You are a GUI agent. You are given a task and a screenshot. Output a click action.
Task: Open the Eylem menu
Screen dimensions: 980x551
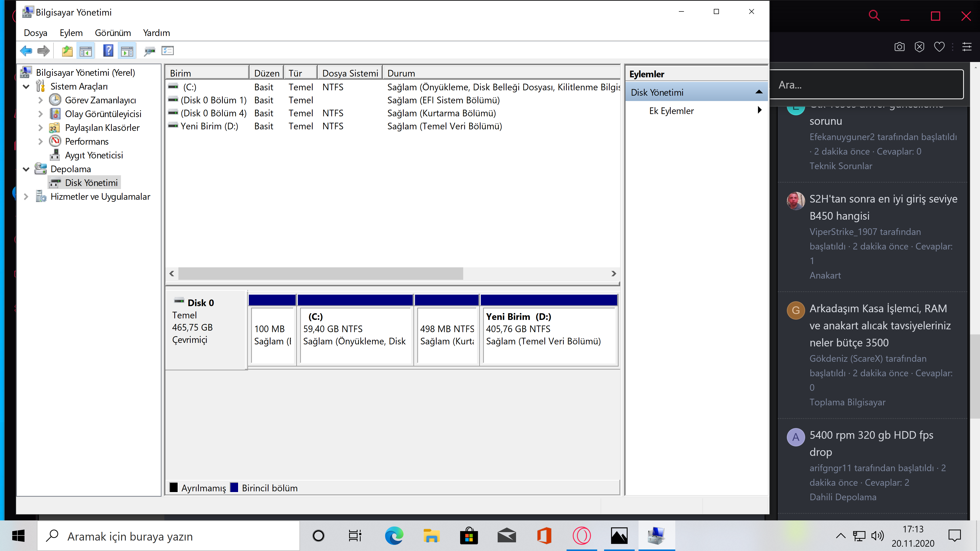71,33
